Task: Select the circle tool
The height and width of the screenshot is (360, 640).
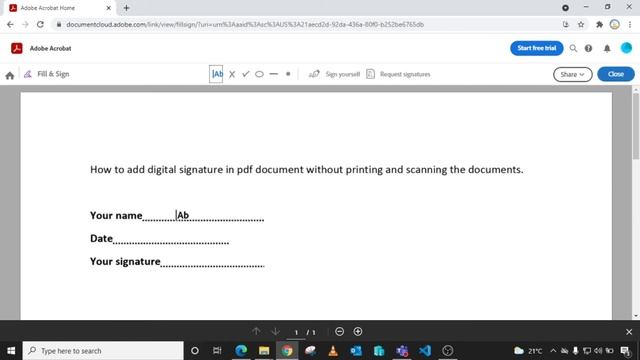Action: [x=259, y=74]
